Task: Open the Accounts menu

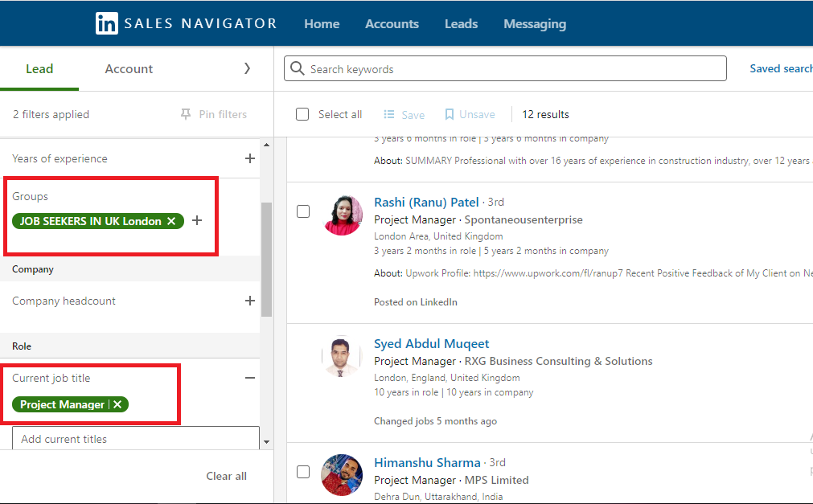Action: click(392, 24)
